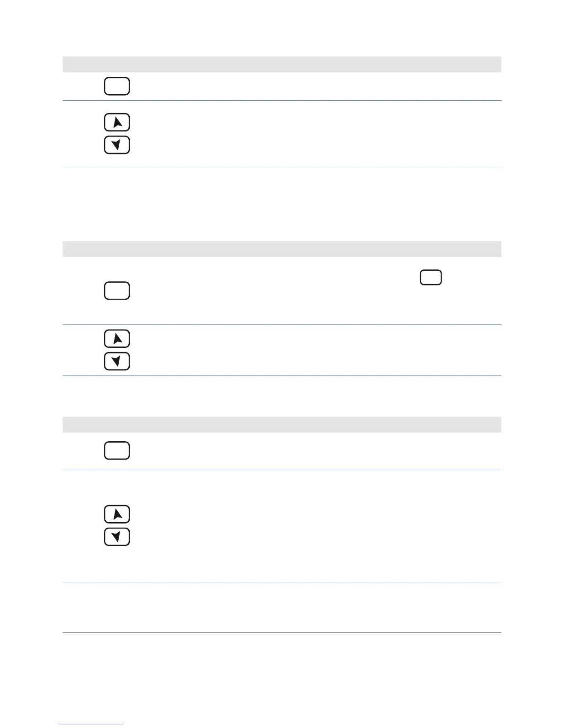Screen dimensions: 563x728
Task: Click the up arrow key in the second table
Action: point(117,339)
